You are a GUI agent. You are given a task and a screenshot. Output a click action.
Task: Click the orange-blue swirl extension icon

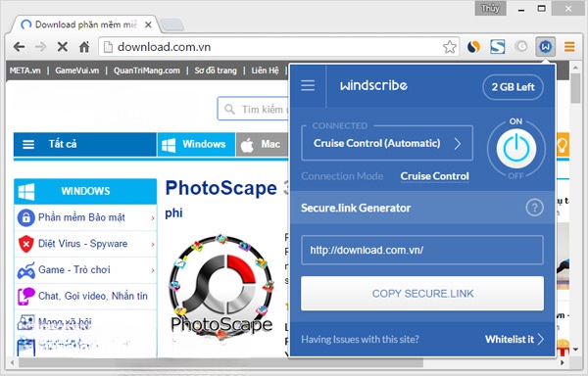[x=473, y=47]
